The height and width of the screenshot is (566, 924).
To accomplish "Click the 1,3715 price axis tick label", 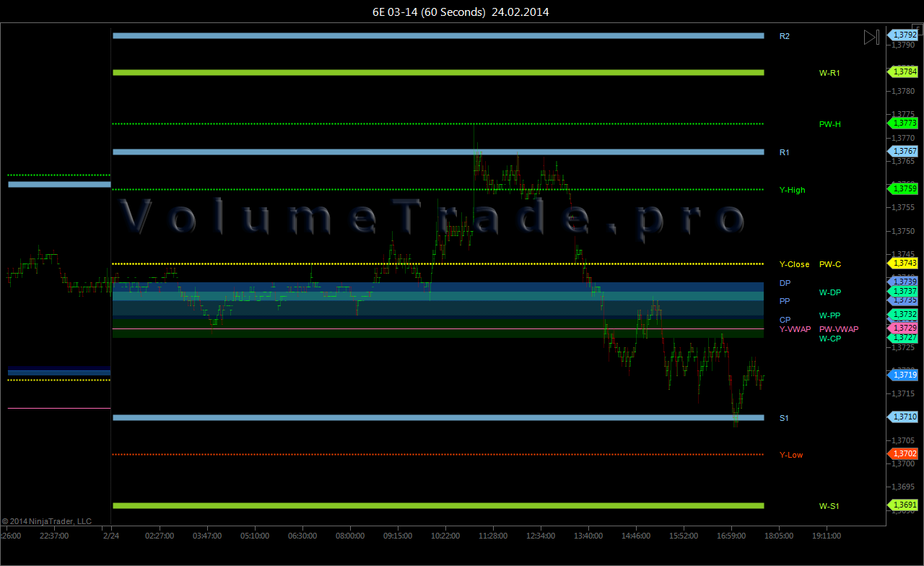I will [x=902, y=393].
